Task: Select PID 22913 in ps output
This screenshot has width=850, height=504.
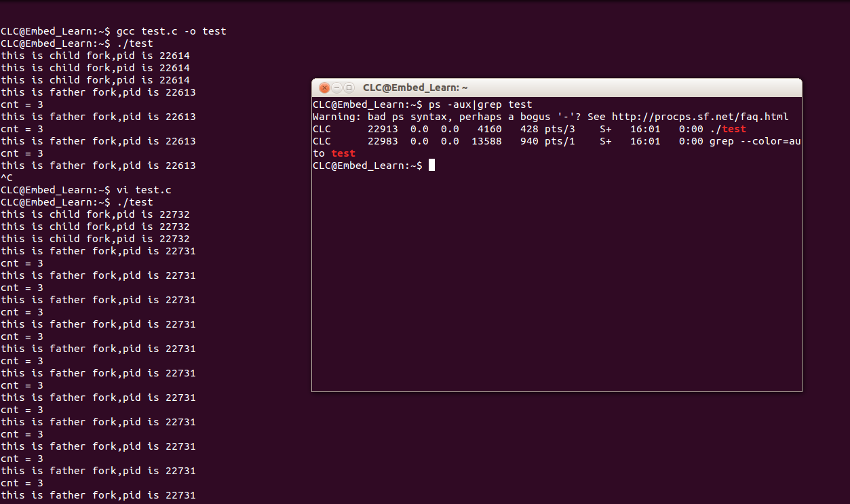Action: [383, 129]
